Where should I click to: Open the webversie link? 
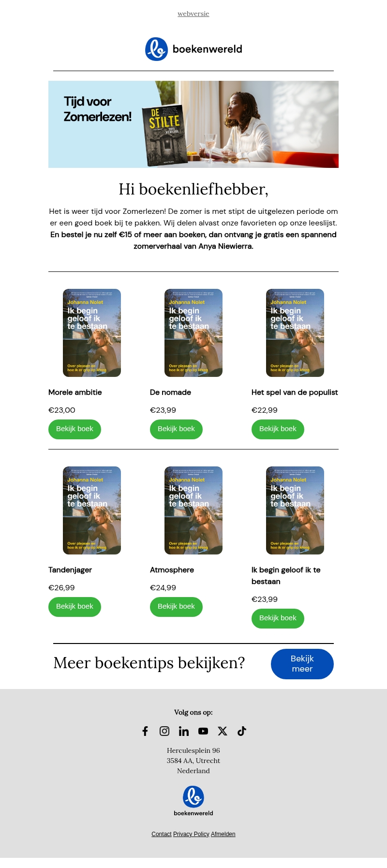pyautogui.click(x=193, y=14)
